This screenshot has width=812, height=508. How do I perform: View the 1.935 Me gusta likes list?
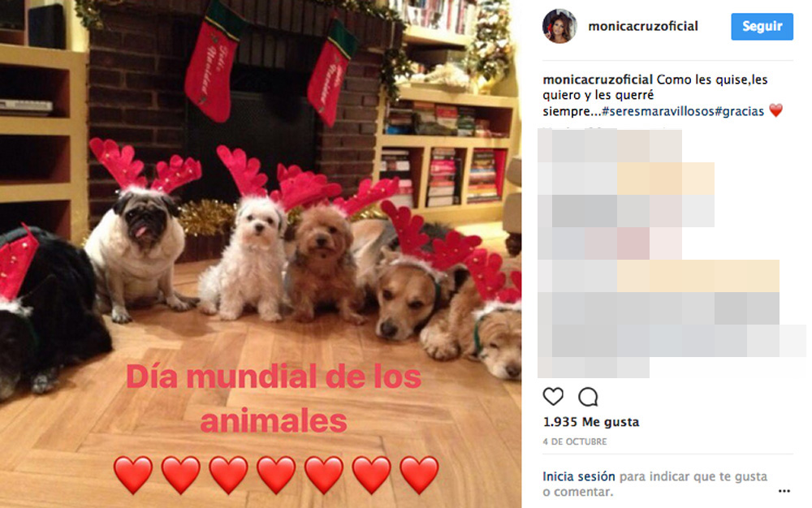tap(591, 422)
